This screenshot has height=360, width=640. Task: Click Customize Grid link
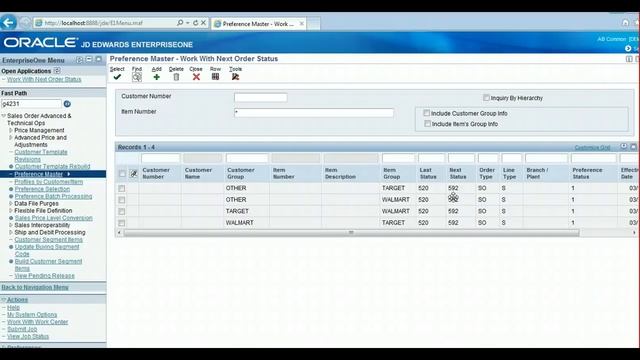[592, 147]
